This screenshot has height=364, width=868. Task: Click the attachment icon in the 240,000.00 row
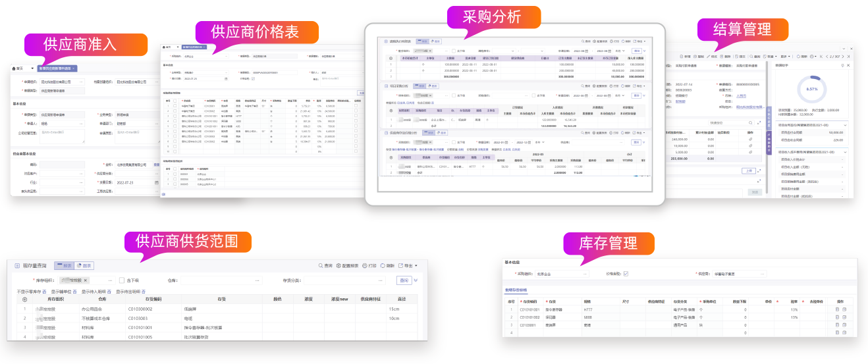(x=749, y=140)
